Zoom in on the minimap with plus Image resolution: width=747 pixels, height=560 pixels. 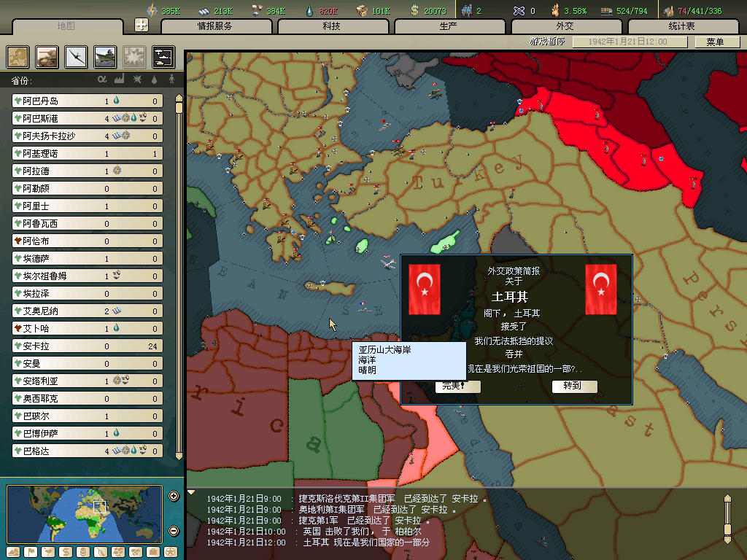[174, 496]
